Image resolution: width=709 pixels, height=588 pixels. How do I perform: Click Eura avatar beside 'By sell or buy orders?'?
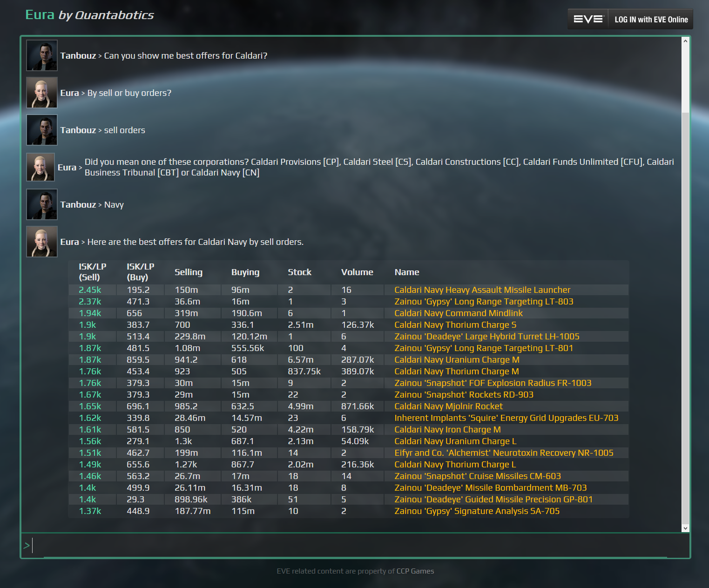pos(42,93)
